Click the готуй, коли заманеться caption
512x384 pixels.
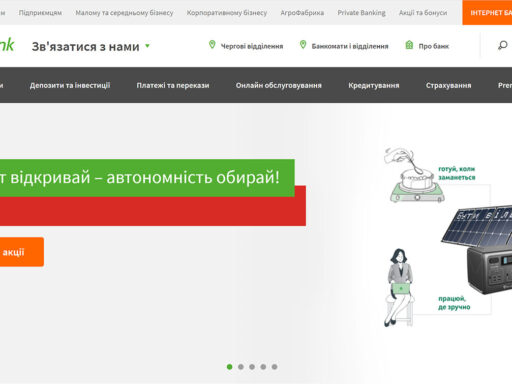point(456,173)
